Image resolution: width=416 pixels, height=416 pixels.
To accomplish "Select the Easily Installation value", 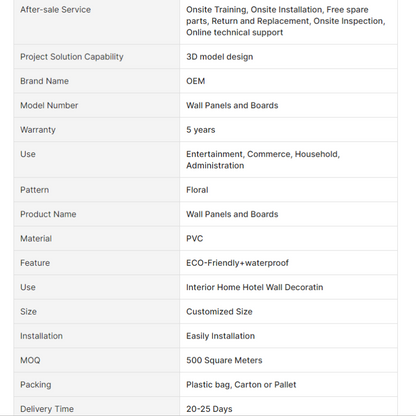I will pos(220,336).
